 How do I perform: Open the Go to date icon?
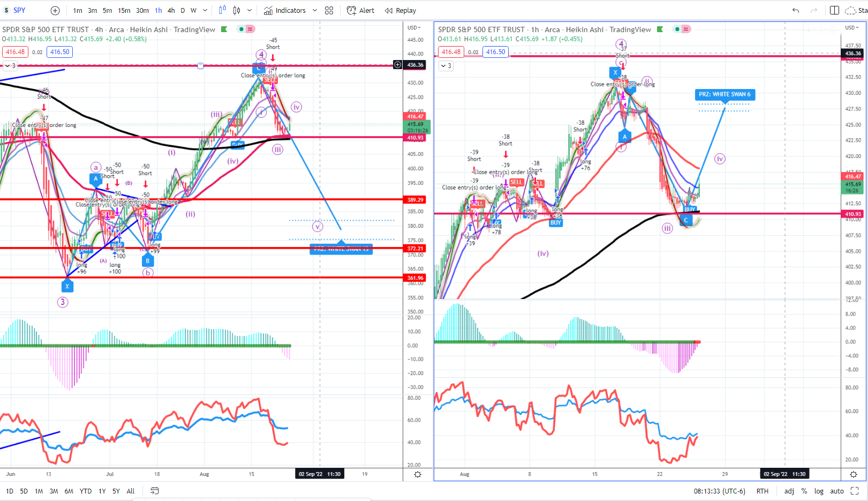pyautogui.click(x=155, y=491)
